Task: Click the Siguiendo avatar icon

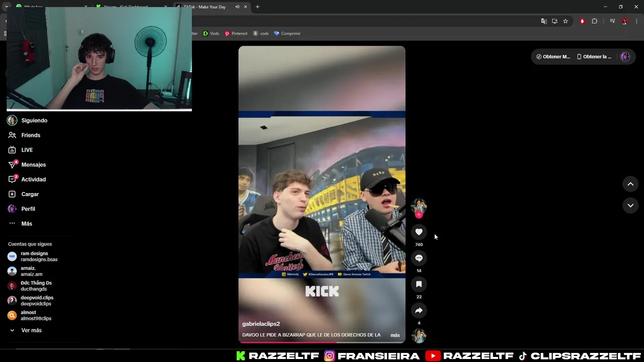Action: pos(12,121)
